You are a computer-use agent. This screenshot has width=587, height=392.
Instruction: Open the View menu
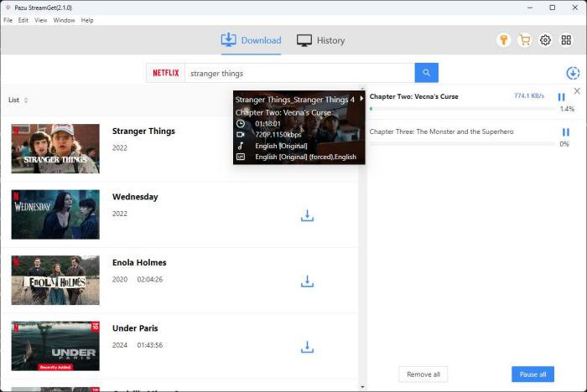tap(41, 20)
